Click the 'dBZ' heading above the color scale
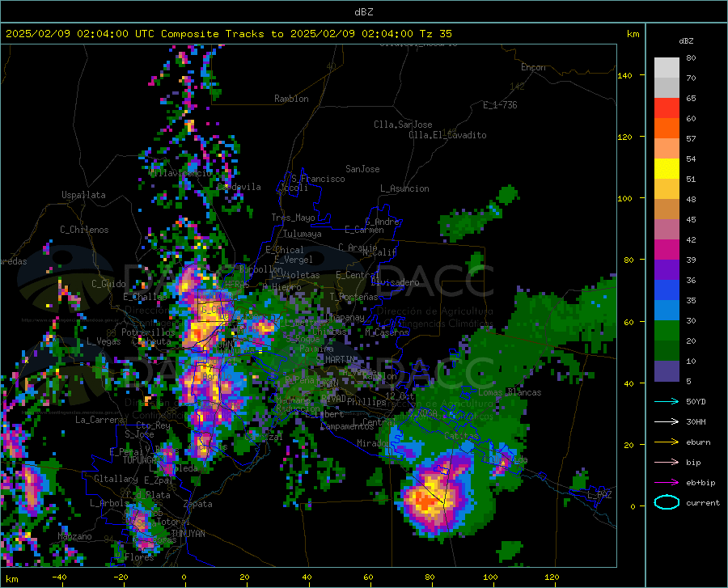Viewport: 728px width, 588px height. [x=686, y=40]
